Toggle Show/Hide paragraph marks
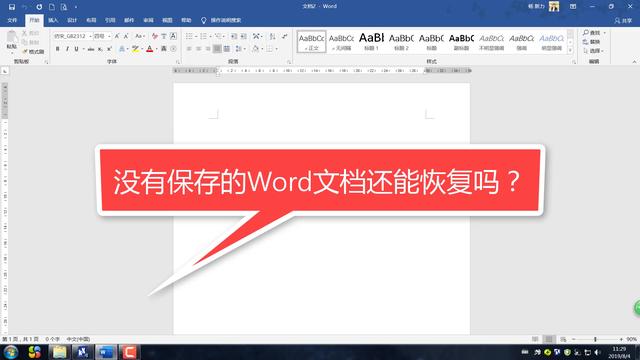This screenshot has height=360, width=640. point(284,36)
